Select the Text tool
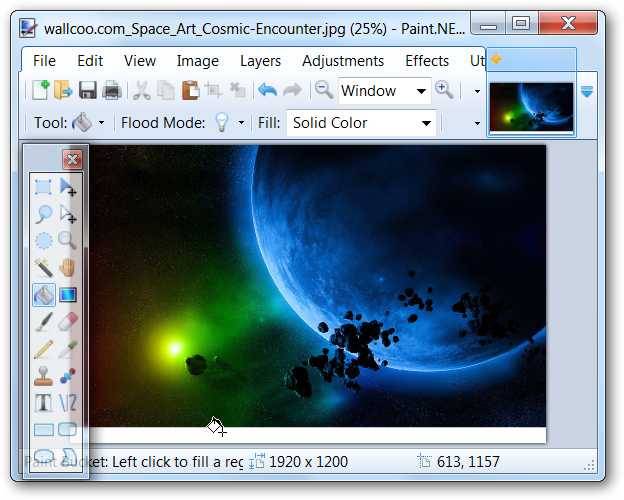624x500 pixels. point(43,403)
